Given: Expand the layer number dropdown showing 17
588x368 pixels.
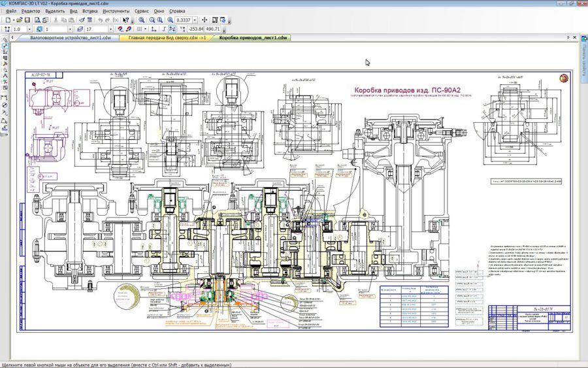Looking at the screenshot, I should pos(111,29).
